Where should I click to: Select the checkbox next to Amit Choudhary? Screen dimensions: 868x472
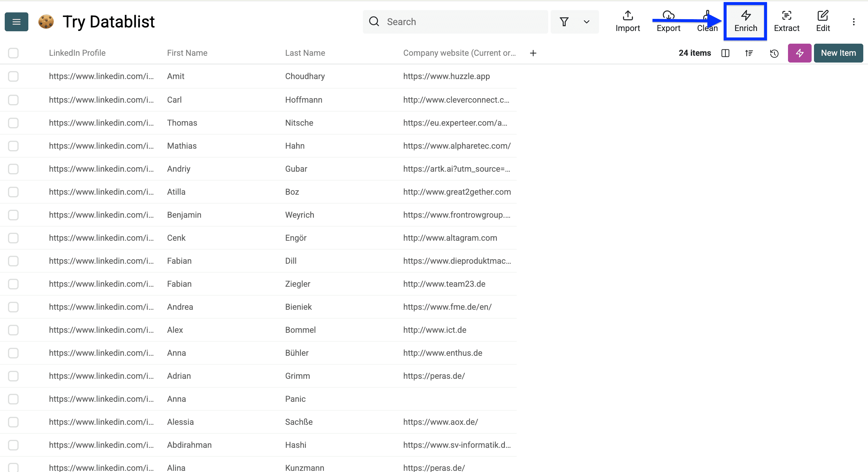coord(13,76)
